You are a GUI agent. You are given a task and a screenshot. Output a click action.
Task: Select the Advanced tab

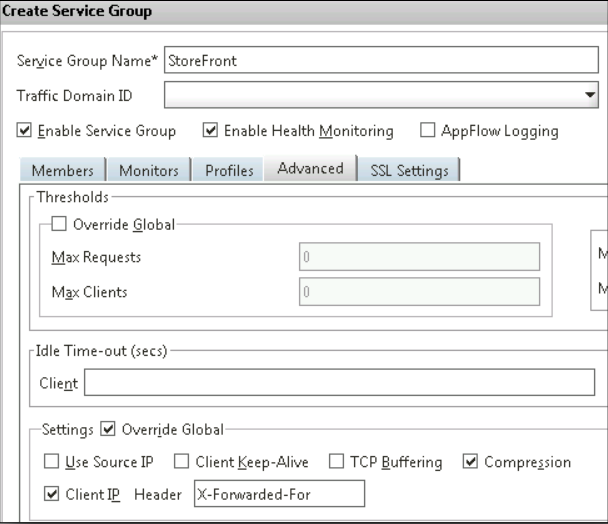coord(310,169)
